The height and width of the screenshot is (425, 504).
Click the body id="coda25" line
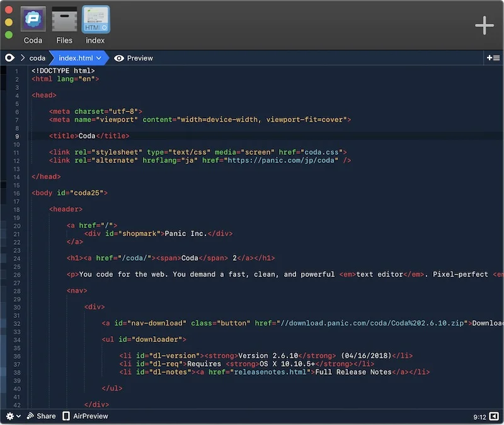(69, 193)
